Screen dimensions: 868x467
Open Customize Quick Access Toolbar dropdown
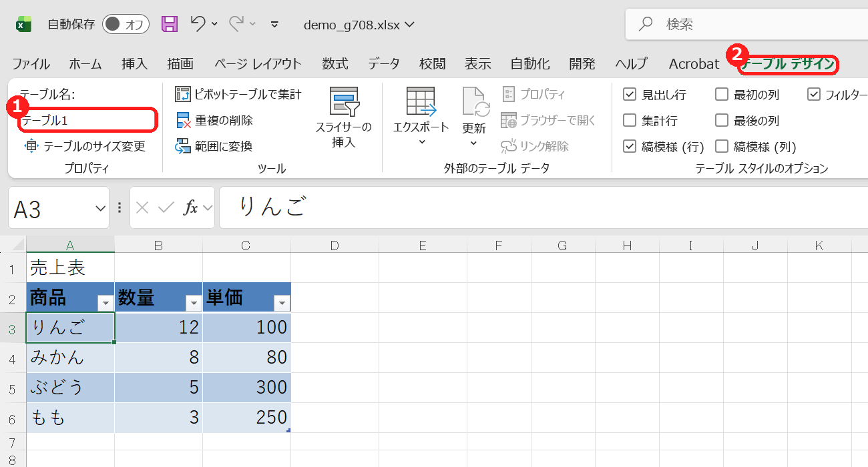point(274,24)
